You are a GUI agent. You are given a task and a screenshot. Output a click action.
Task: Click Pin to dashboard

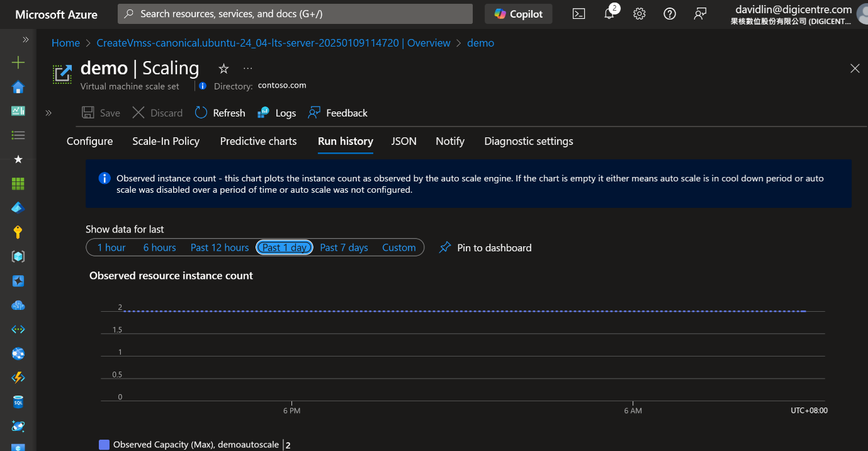click(x=485, y=248)
